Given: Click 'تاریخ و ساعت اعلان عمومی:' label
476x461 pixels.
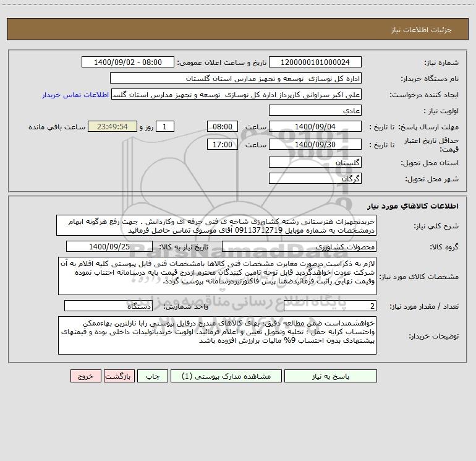Looking at the screenshot, I should tap(221, 63).
